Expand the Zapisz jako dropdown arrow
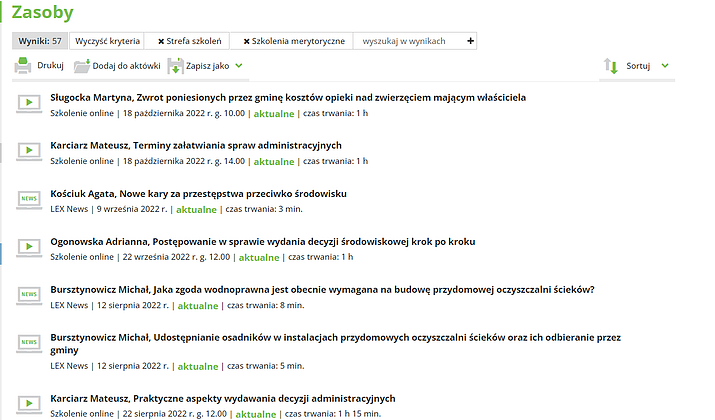715x420 pixels. pos(239,66)
